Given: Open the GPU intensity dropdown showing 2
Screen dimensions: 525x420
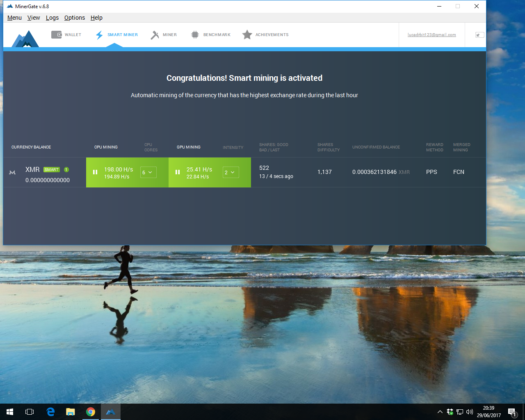Looking at the screenshot, I should pos(231,172).
